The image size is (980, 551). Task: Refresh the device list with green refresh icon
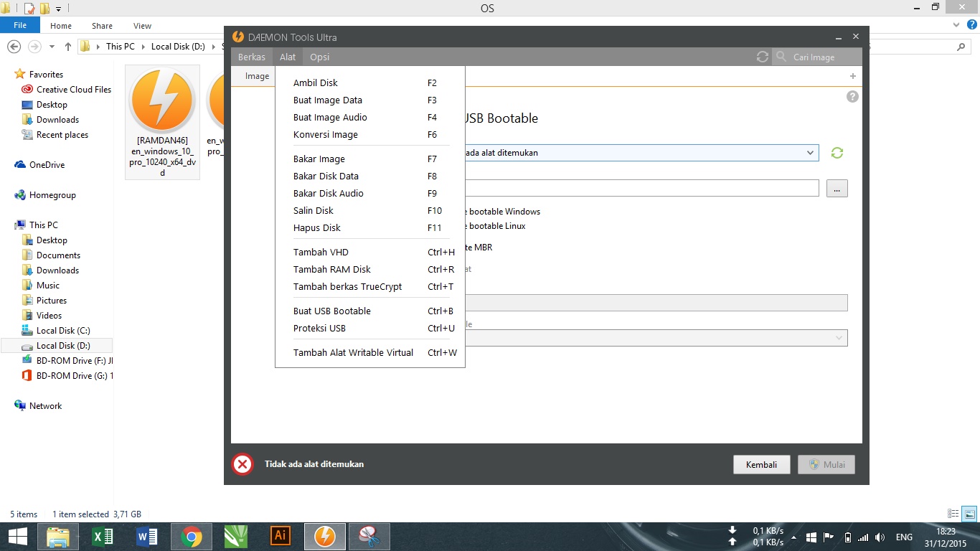[837, 152]
